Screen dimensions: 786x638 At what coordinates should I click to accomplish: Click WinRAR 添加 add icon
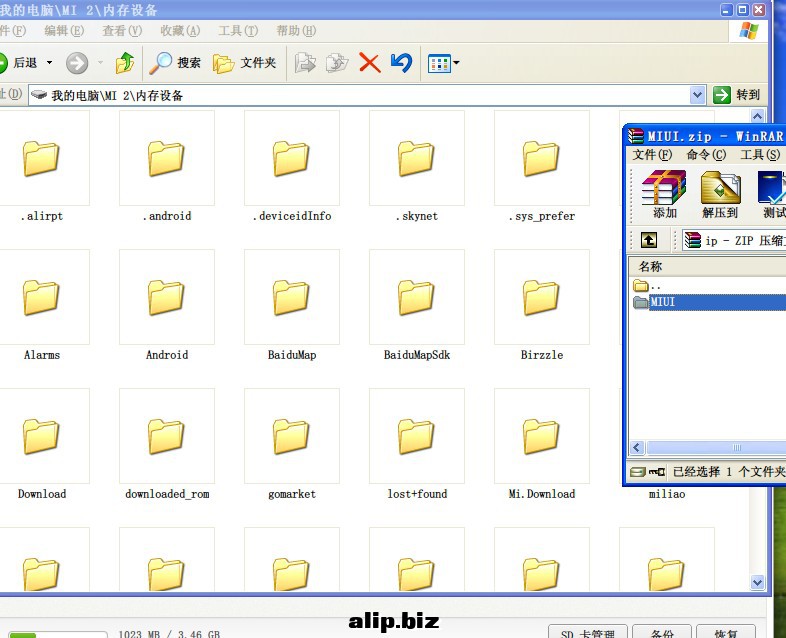click(664, 194)
